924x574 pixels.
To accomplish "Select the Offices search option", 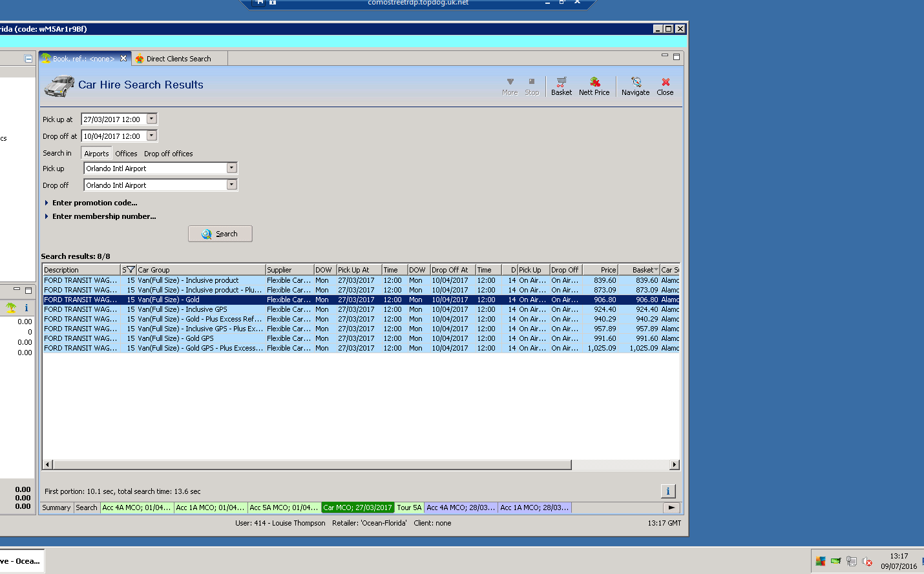I will pyautogui.click(x=126, y=154).
